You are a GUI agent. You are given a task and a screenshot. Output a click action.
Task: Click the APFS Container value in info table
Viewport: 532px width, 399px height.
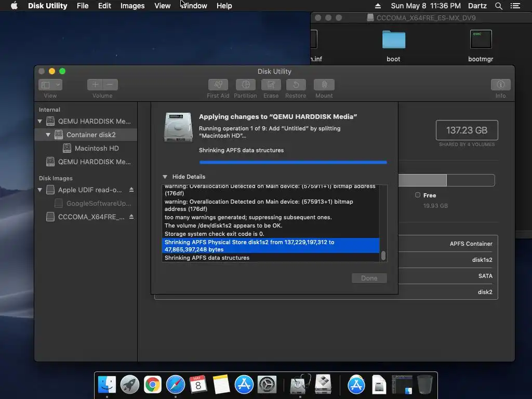471,244
